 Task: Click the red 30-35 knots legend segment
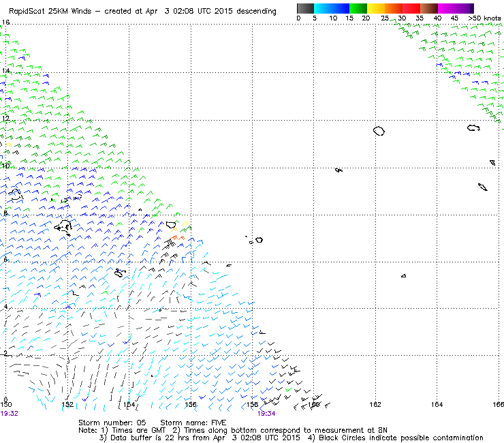(x=411, y=8)
